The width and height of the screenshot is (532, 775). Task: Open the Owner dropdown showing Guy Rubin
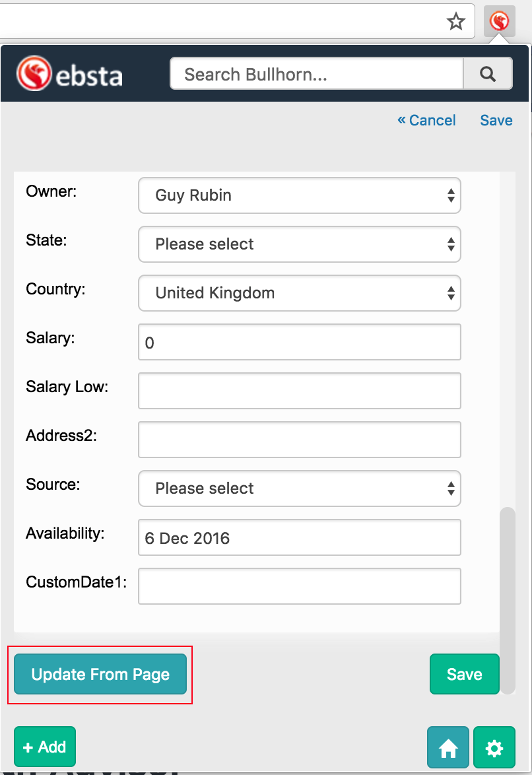299,195
